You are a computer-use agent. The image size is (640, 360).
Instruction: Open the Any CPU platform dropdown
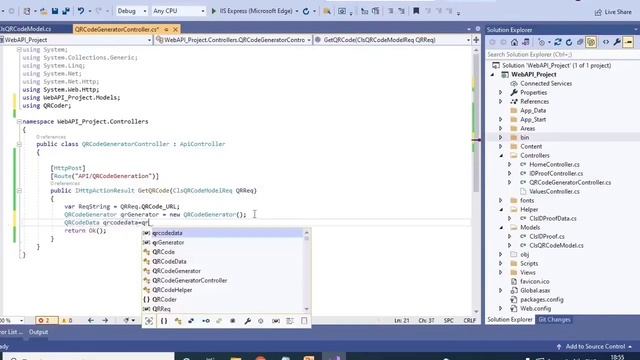(178, 11)
